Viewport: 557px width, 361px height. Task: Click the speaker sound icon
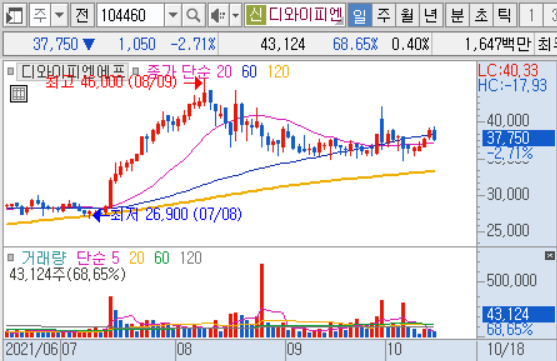pyautogui.click(x=218, y=15)
